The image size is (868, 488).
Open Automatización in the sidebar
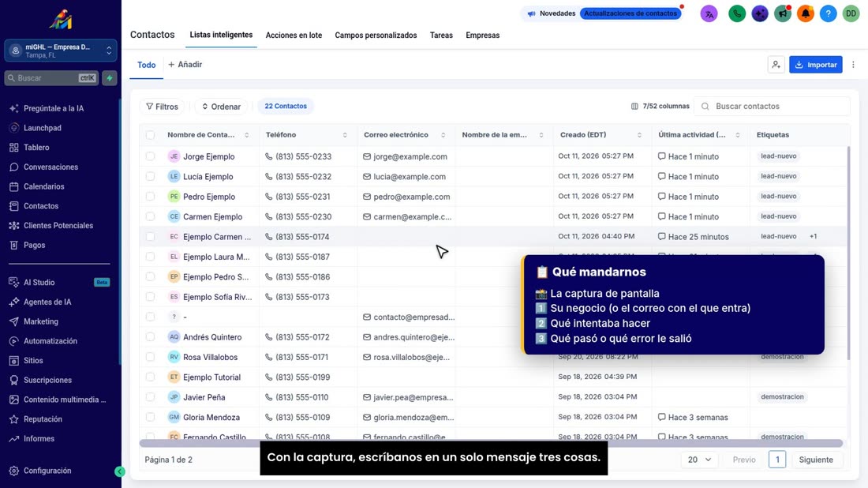click(51, 341)
